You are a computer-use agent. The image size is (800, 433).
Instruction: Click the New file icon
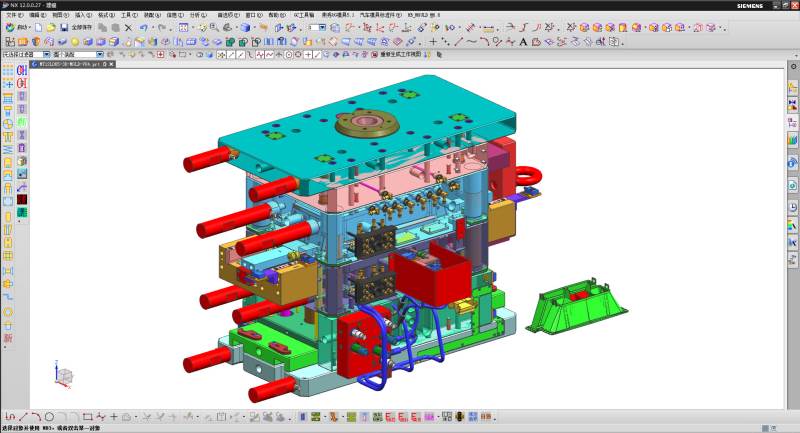pos(38,27)
